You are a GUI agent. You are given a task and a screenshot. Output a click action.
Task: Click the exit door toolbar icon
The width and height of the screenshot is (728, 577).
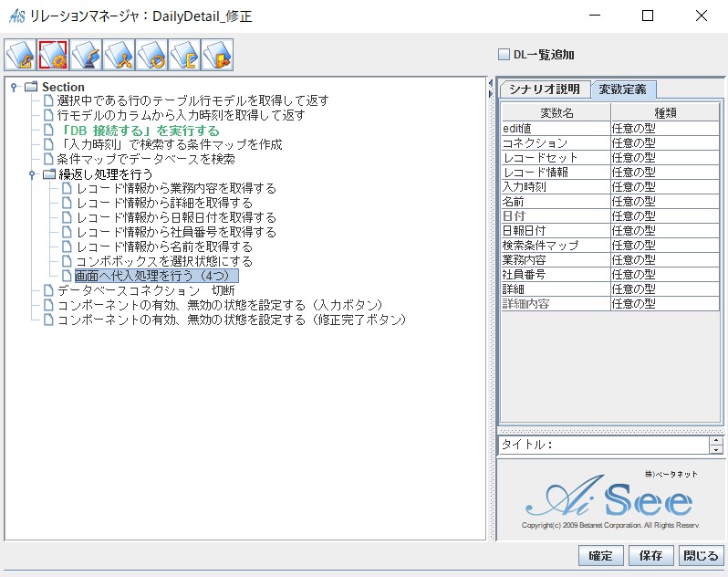click(x=217, y=55)
